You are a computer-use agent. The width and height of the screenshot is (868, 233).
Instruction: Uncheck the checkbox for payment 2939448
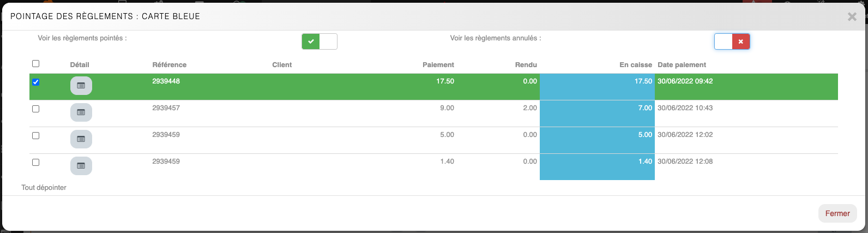(36, 82)
